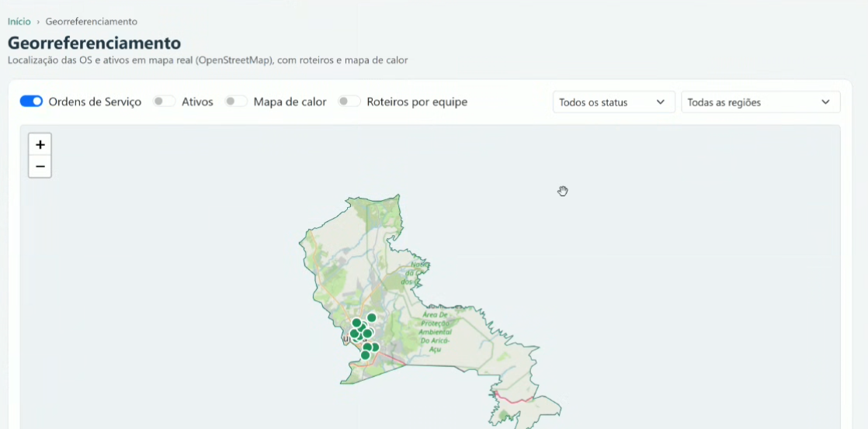868x429 pixels.
Task: Enable the Roteiros por equipe switch
Action: (x=349, y=101)
